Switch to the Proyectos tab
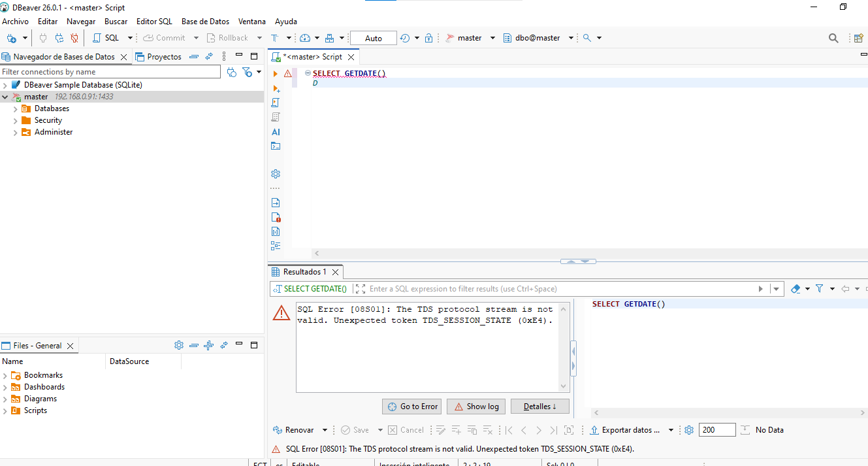This screenshot has width=868, height=466. click(x=164, y=57)
